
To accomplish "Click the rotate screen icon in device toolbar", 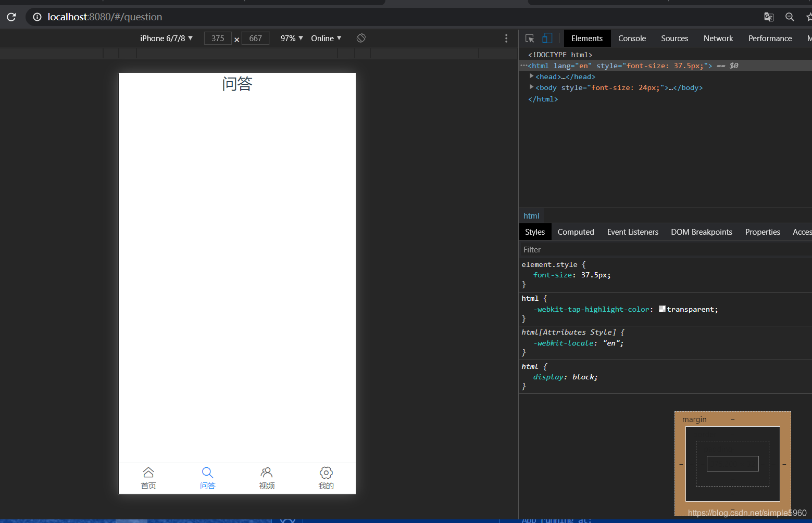I will (361, 38).
